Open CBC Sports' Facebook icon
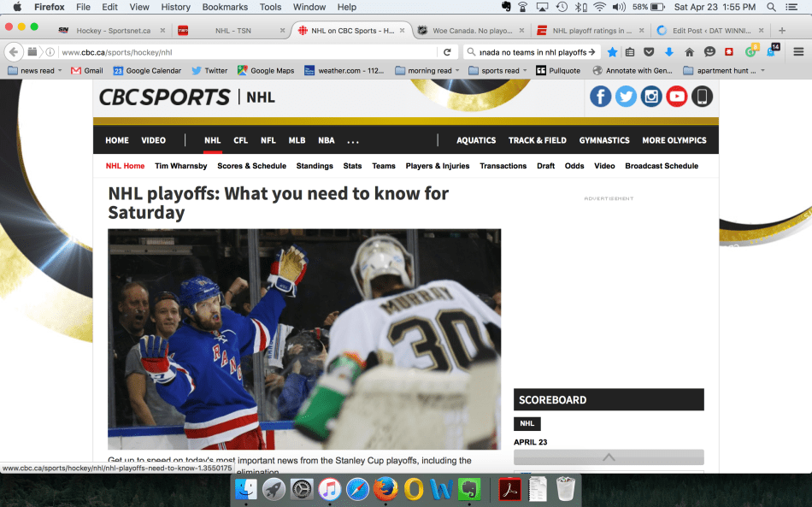 pos(601,97)
